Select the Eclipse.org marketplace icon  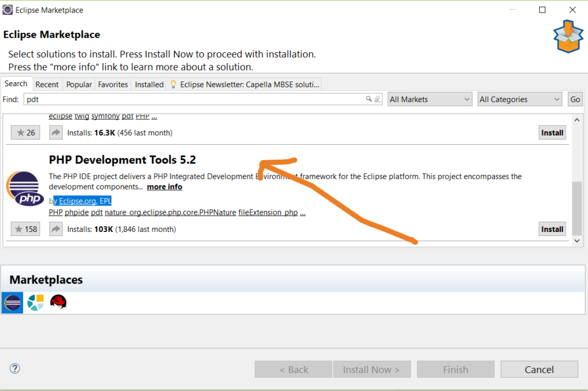point(11,303)
